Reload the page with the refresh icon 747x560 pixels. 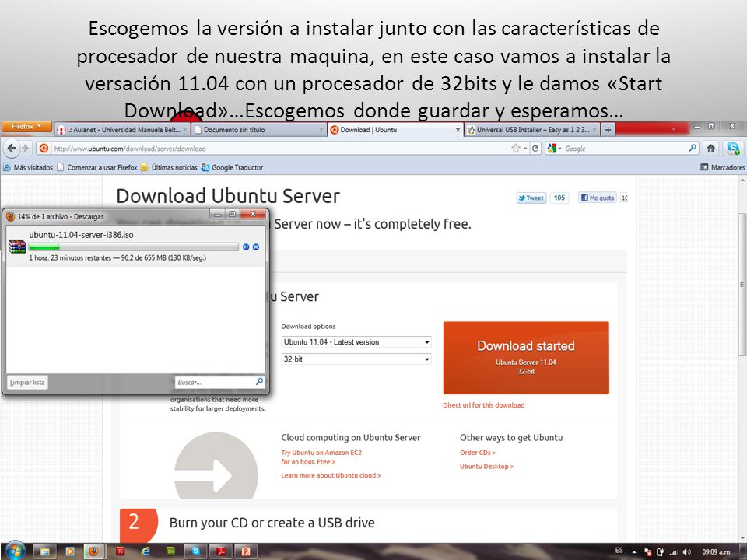tap(535, 149)
